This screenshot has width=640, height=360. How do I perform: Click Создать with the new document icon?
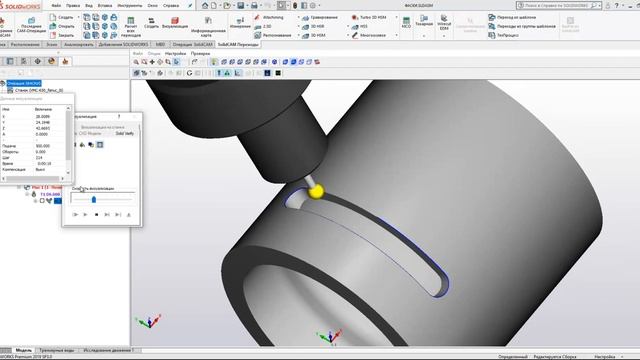[x=62, y=17]
